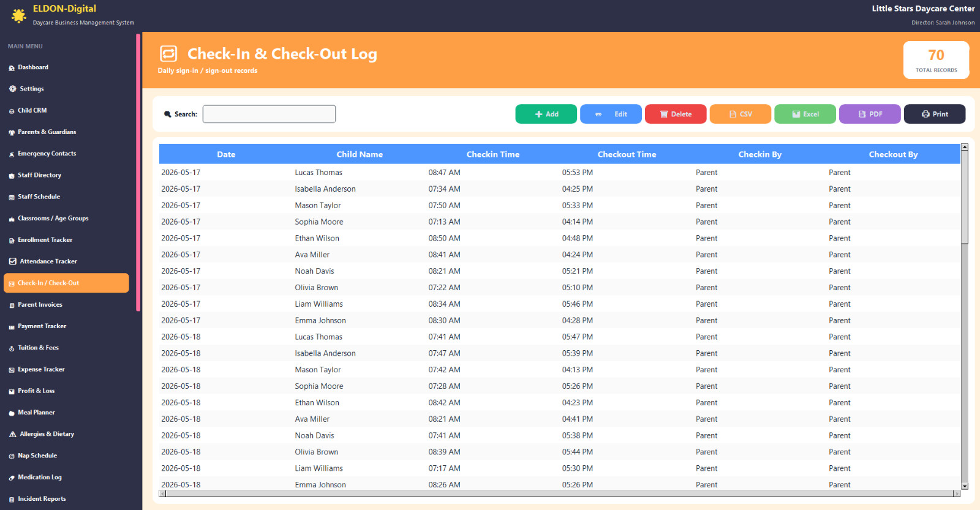Screen dimensions: 980x510
Task: Click the Dashboard sidebar icon
Action: point(12,68)
